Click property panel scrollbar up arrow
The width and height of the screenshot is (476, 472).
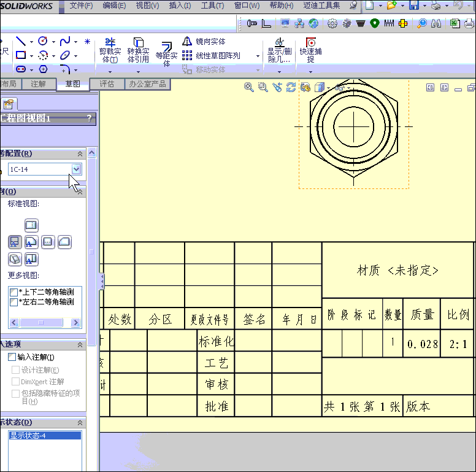92,152
